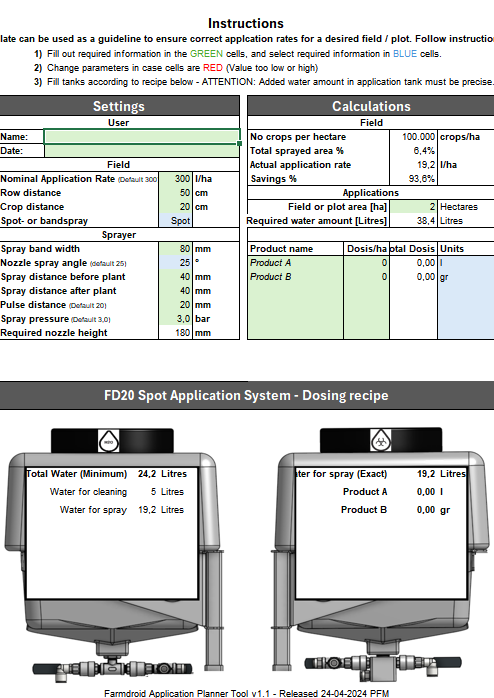The width and height of the screenshot is (494, 698).
Task: Click the Product A Total Dosis 0,00 cell
Action: coord(413,263)
